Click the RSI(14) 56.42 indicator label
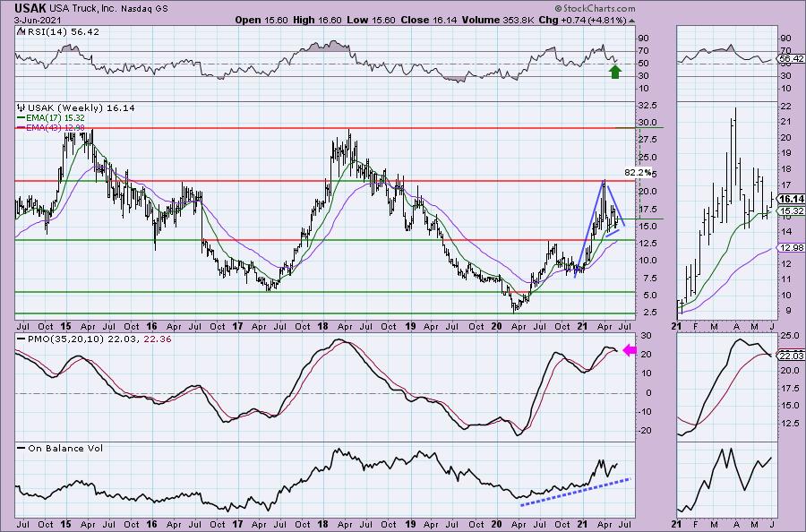 64,31
